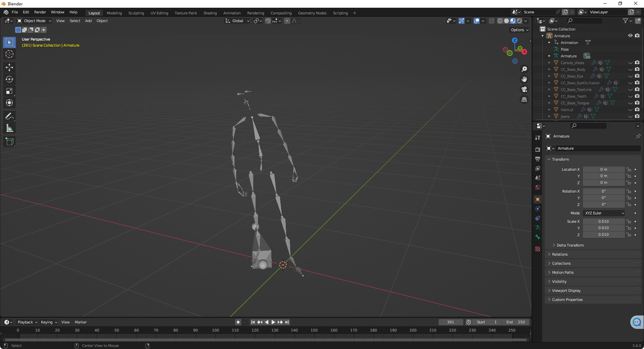The image size is (644, 349).
Task: Toggle Rotation Z lock
Action: [629, 204]
